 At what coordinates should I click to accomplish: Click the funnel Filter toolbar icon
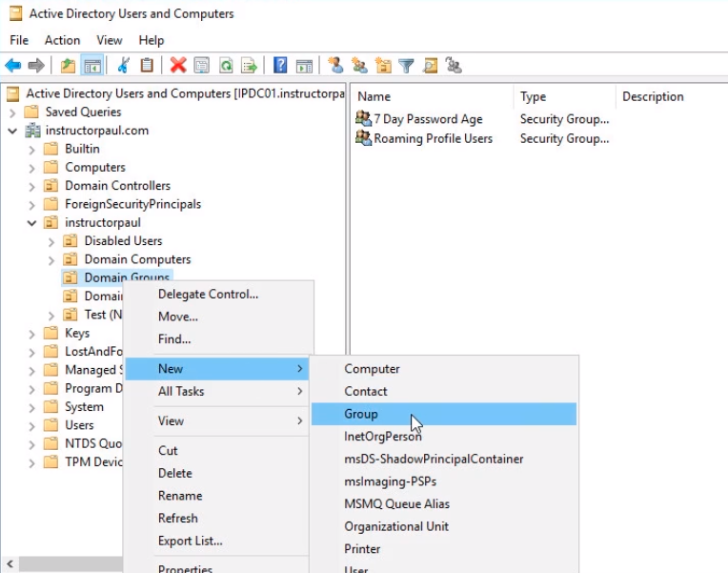click(x=407, y=66)
